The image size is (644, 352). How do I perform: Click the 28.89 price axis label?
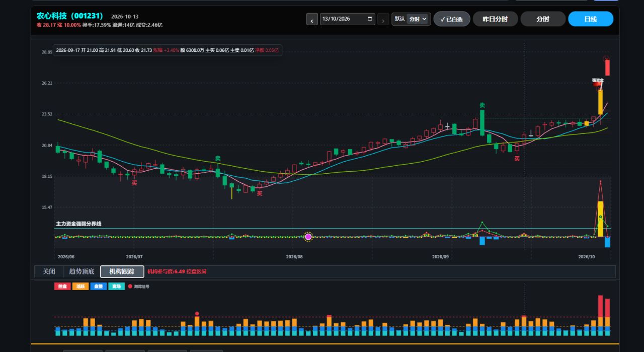tap(47, 52)
